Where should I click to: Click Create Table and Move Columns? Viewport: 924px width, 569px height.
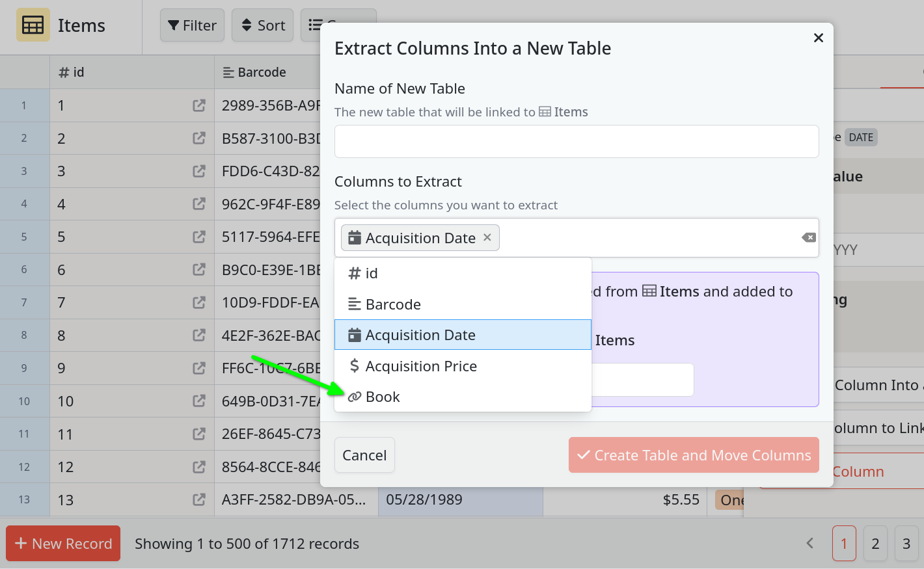tap(693, 455)
